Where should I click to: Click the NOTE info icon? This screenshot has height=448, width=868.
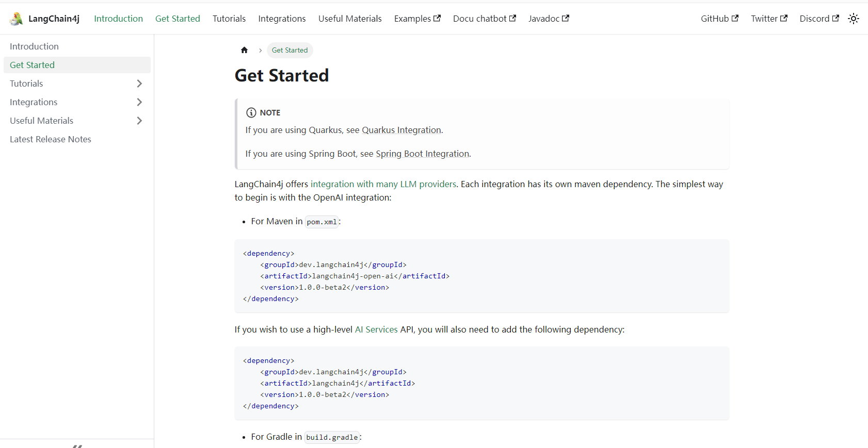(x=251, y=112)
